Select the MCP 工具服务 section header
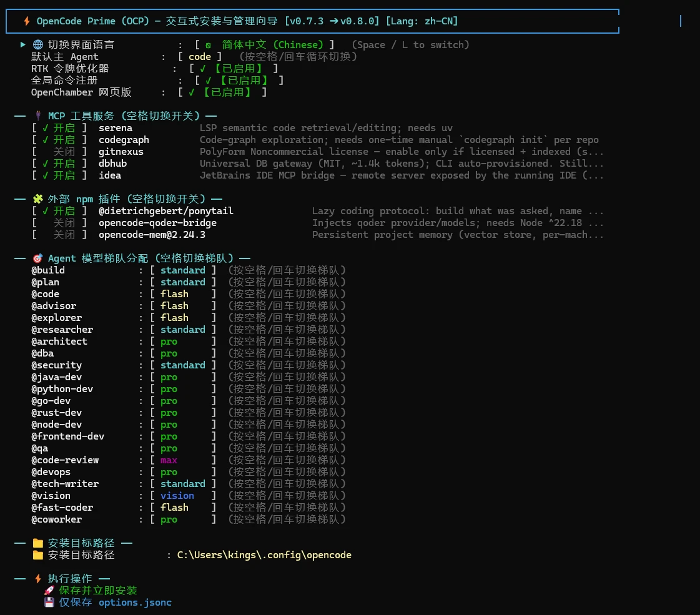The height and width of the screenshot is (615, 700). [116, 116]
